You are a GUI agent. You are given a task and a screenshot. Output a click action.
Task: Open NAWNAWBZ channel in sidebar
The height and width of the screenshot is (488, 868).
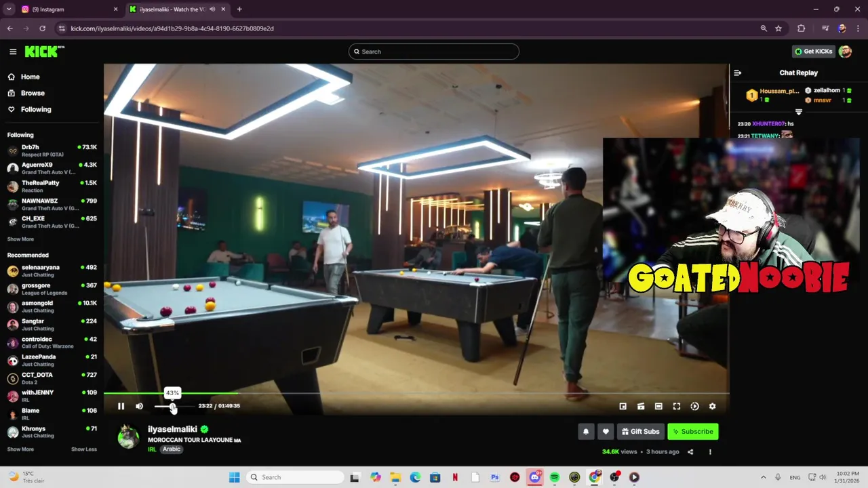[52, 204]
